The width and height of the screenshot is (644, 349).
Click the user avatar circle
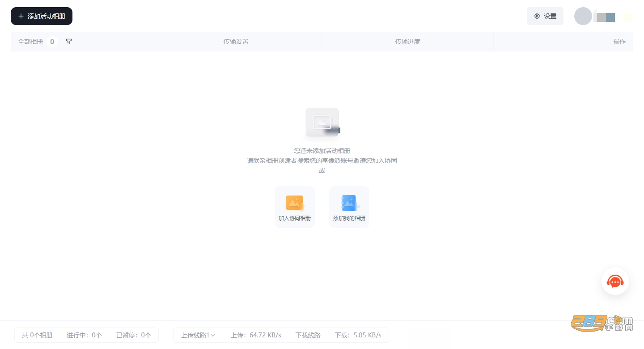tap(583, 16)
